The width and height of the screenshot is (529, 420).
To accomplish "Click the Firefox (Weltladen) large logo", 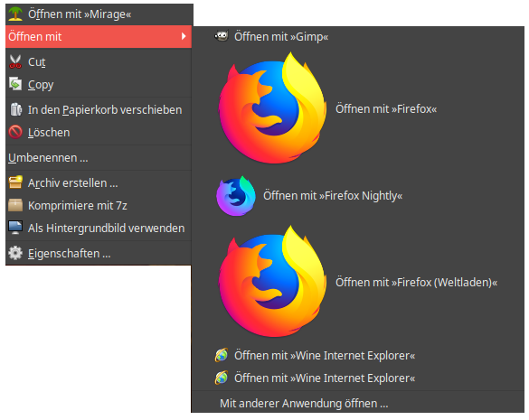I will click(x=272, y=282).
